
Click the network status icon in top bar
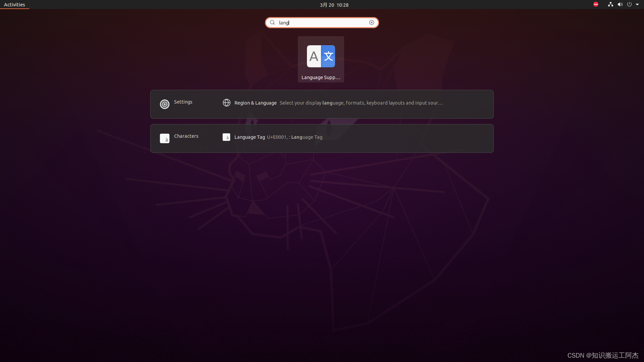point(610,4)
